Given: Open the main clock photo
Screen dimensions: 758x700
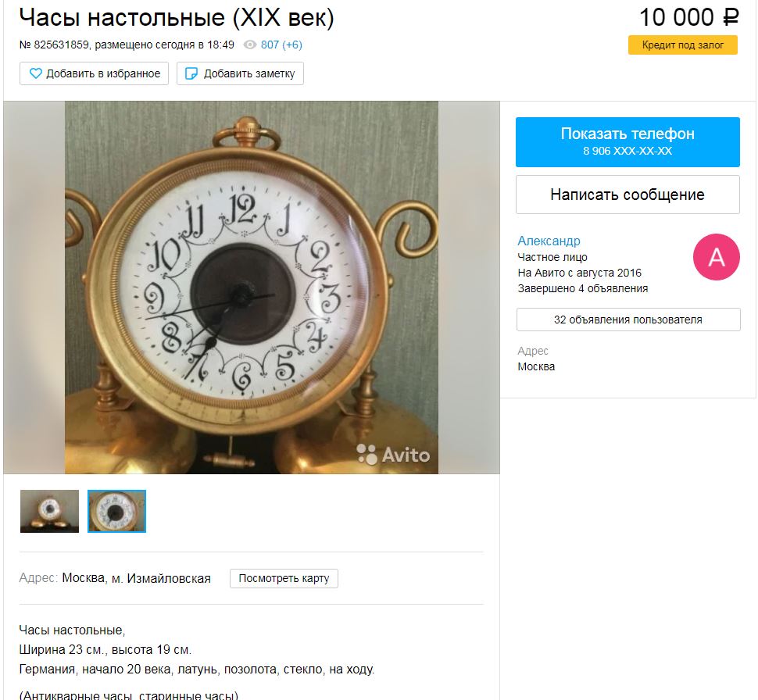Looking at the screenshot, I should (252, 287).
